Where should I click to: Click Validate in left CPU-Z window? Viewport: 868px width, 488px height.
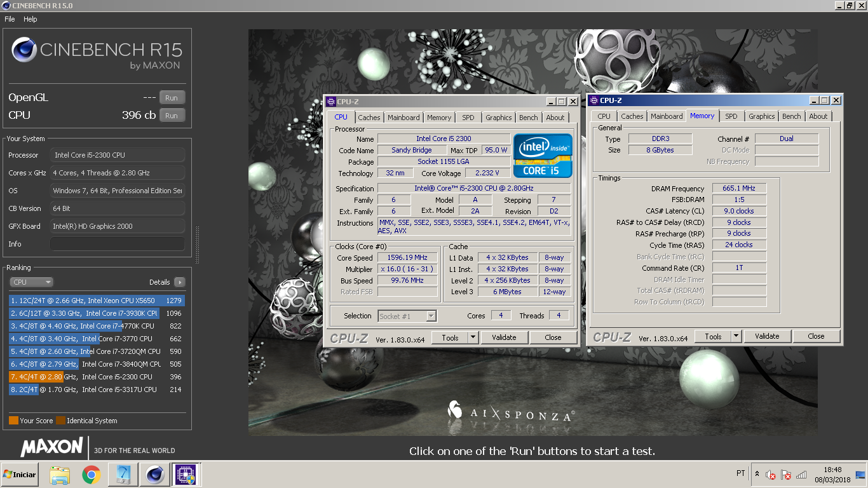coord(504,337)
